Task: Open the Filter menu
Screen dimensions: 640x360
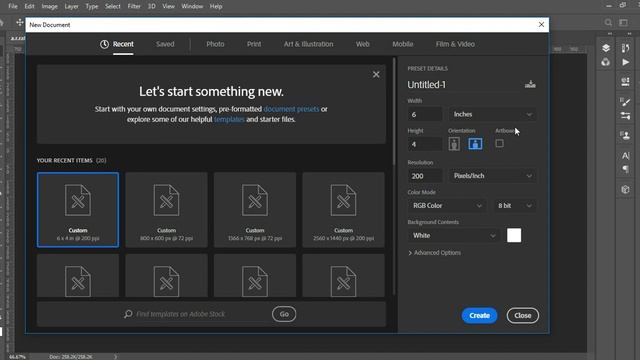Action: 134,6
